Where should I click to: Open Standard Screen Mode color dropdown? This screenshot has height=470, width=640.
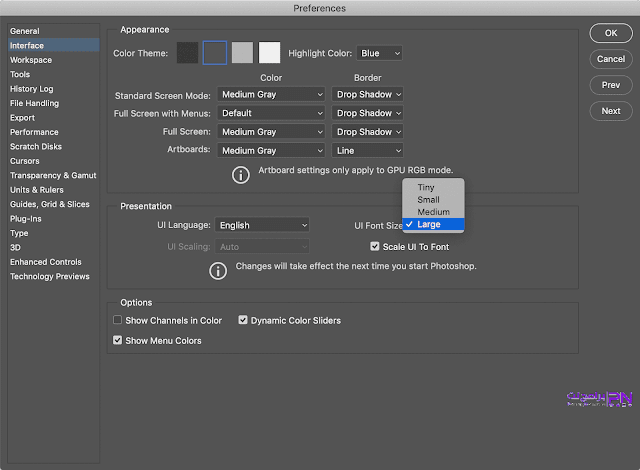click(271, 95)
